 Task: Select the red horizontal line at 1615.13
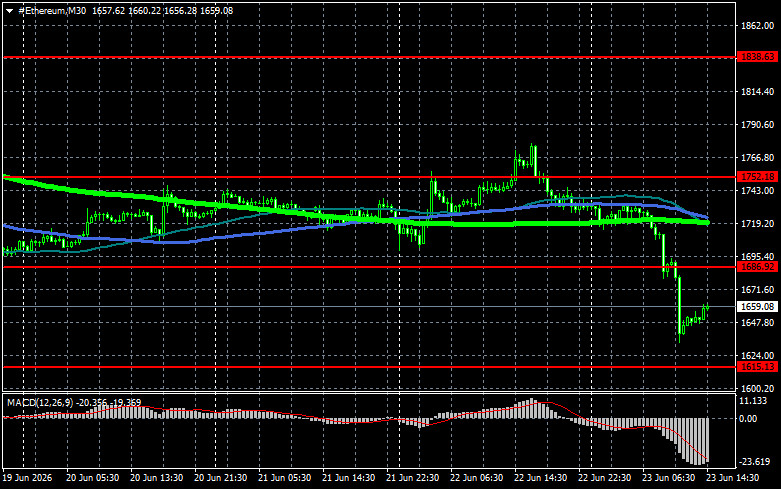(x=370, y=367)
